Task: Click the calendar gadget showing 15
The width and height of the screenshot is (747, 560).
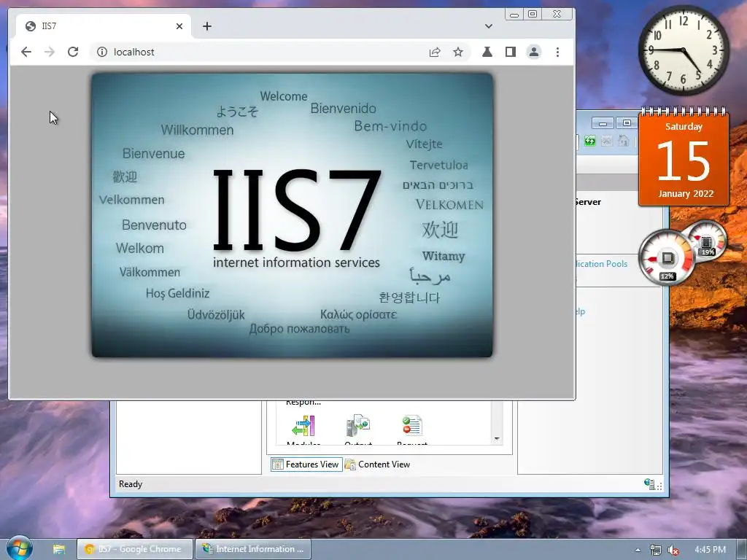Action: (684, 157)
